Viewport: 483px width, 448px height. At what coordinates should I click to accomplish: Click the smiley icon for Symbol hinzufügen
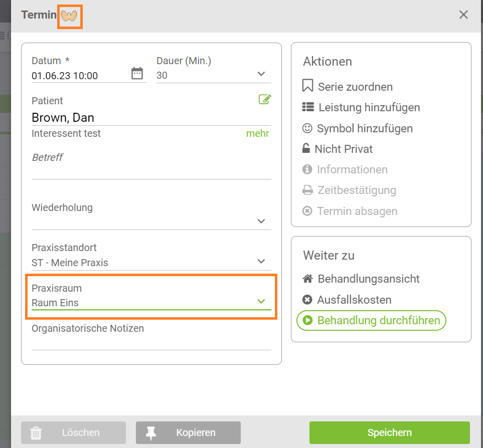coord(307,128)
